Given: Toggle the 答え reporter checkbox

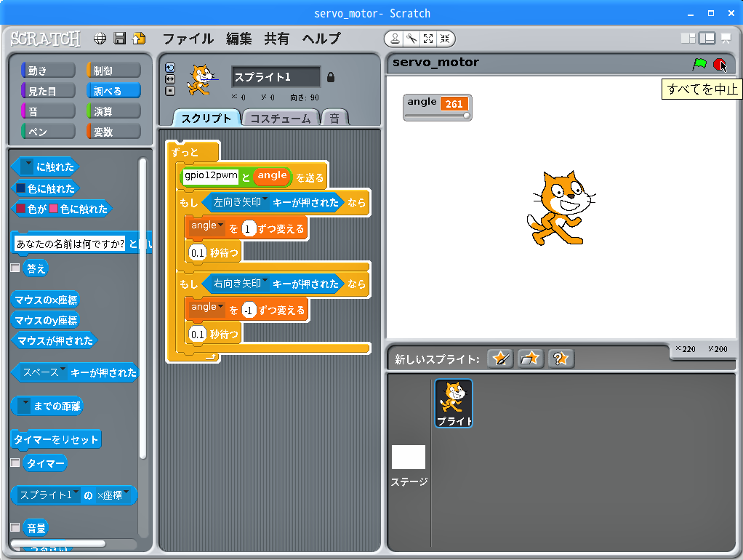Looking at the screenshot, I should tap(15, 268).
